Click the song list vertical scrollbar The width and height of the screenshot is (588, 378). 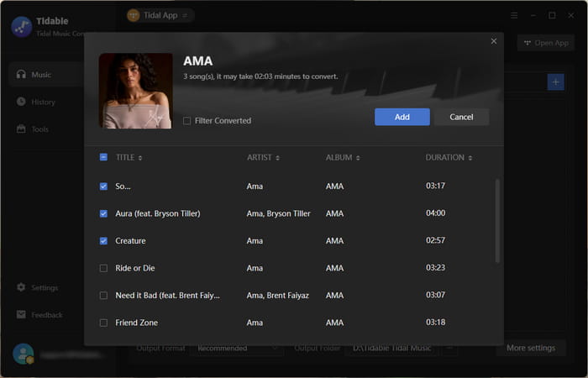pyautogui.click(x=497, y=221)
